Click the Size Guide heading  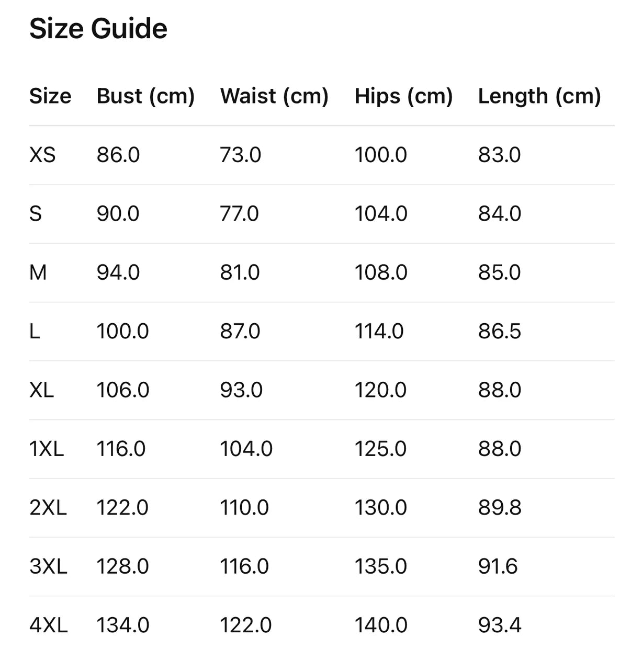[98, 29]
